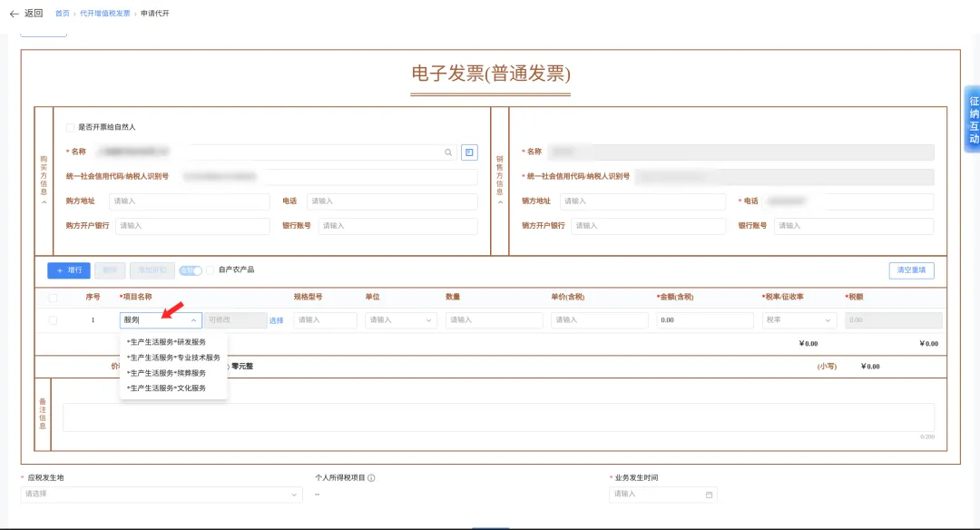This screenshot has height=530, width=980.
Task: Click the 删除 button
Action: click(x=110, y=270)
